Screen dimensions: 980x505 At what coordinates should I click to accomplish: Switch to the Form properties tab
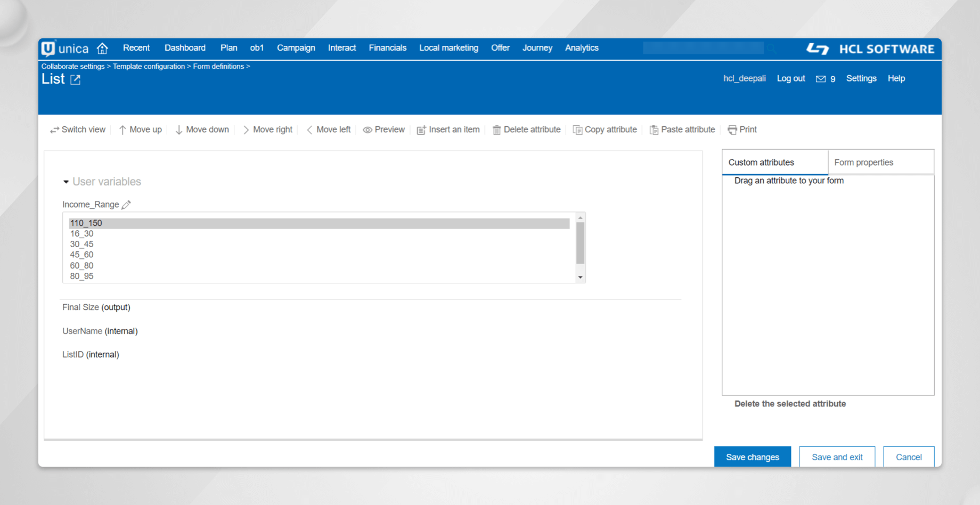864,162
